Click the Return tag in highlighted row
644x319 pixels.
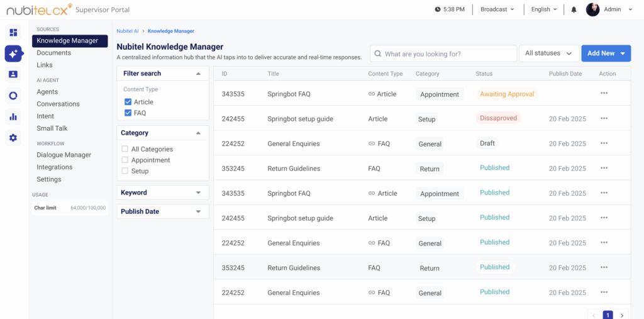tap(430, 268)
